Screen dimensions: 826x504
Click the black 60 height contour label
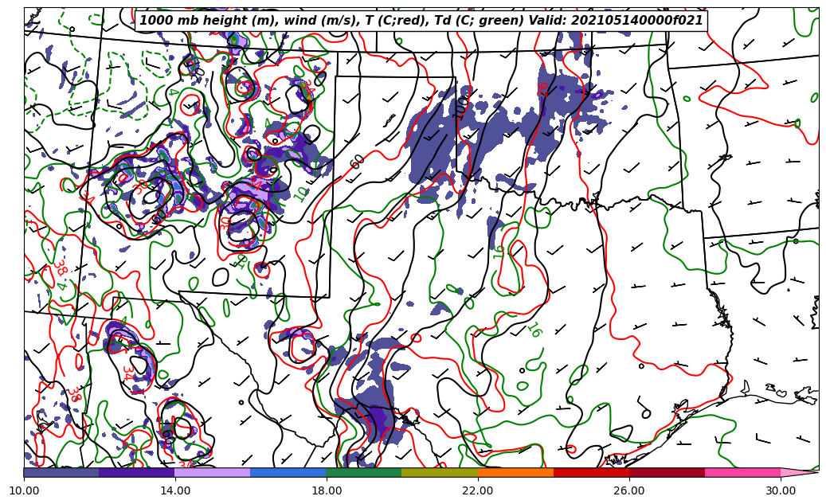coord(358,161)
